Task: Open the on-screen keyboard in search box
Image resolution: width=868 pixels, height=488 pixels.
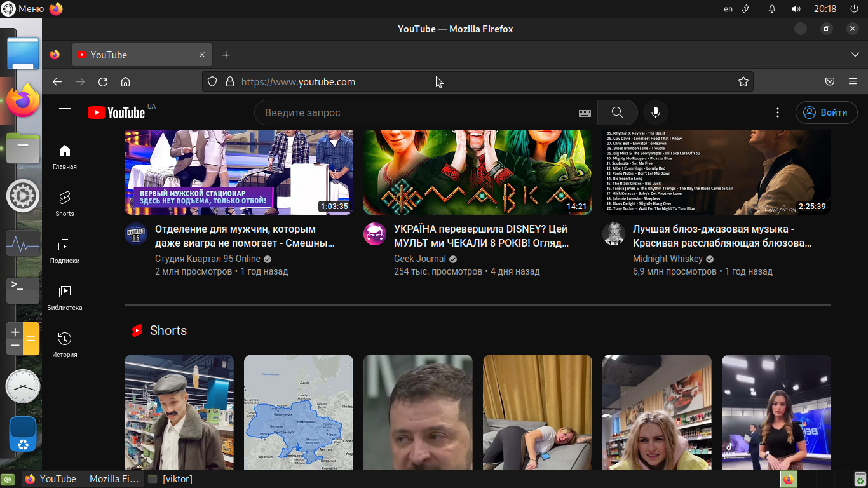Action: click(x=585, y=113)
